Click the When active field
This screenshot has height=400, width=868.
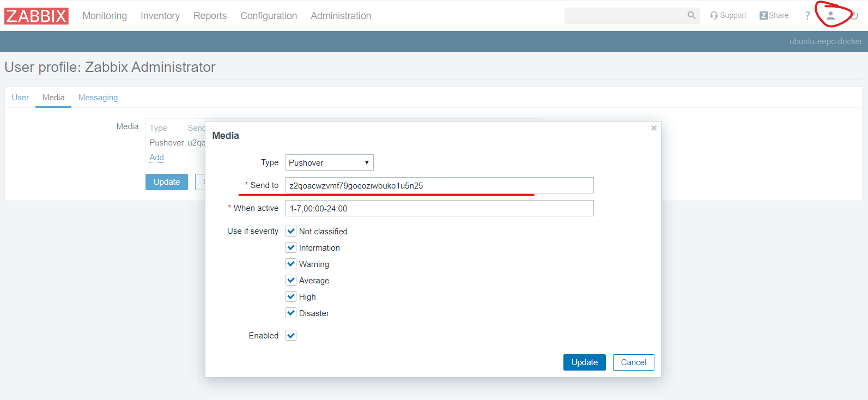[439, 208]
